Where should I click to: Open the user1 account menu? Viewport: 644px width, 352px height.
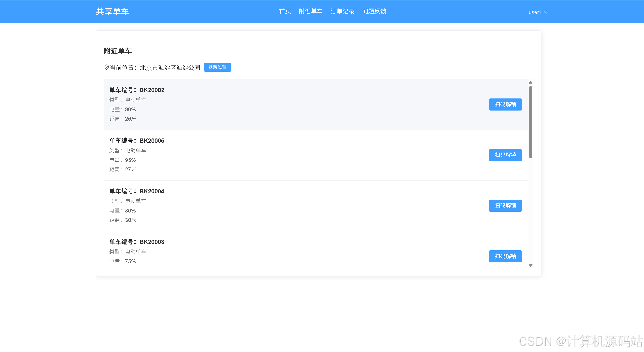point(535,12)
